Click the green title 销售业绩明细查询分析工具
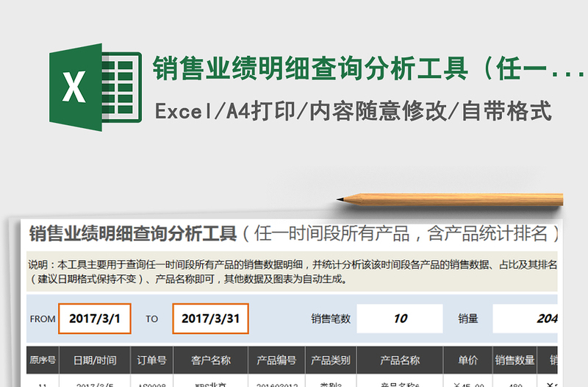 (x=310, y=68)
